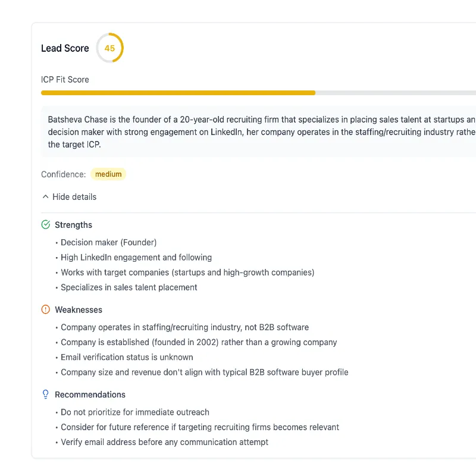Click the bullet beside Email verification status item
476x476 pixels.
(x=55, y=357)
